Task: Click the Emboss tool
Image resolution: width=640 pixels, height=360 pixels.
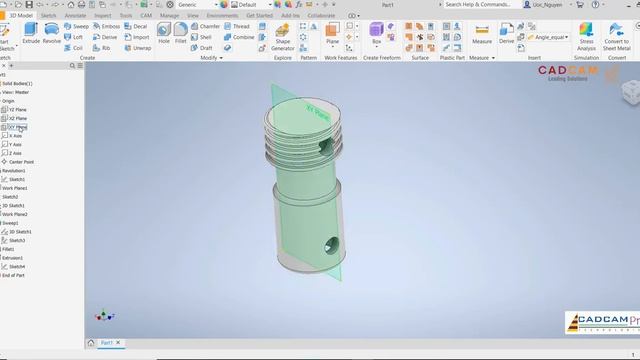Action: click(x=107, y=26)
